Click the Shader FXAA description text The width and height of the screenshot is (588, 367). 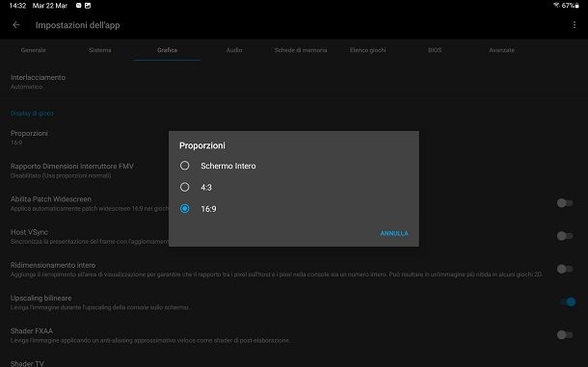point(150,340)
